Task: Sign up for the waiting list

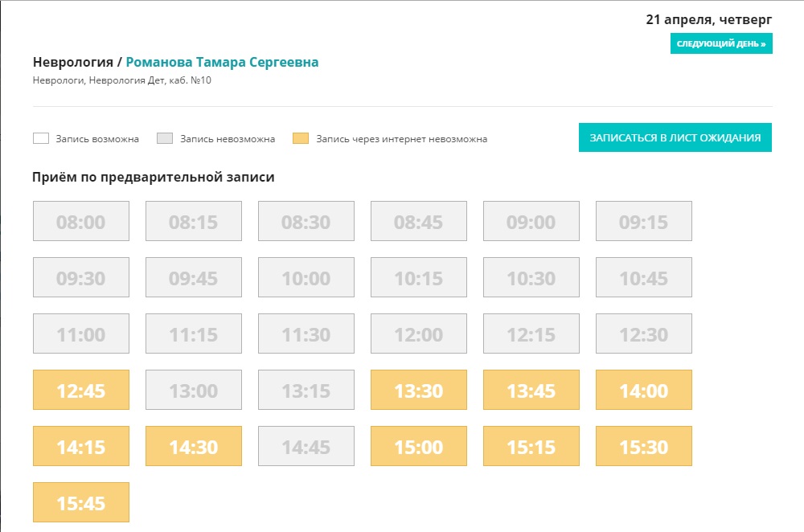Action: pos(675,137)
